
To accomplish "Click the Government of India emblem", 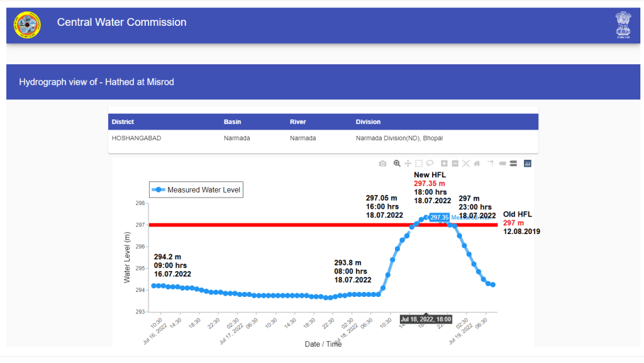I will [623, 25].
